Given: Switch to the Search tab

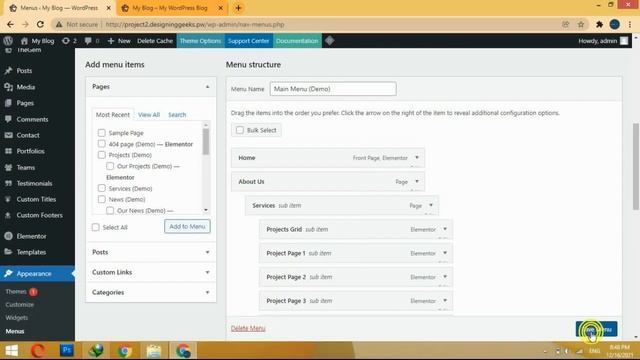Looking at the screenshot, I should click(x=177, y=115).
